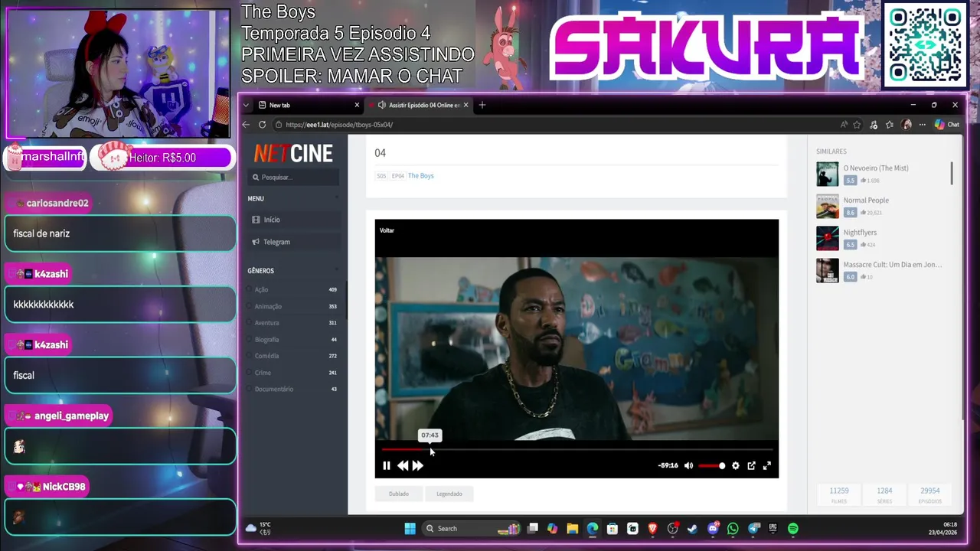Switch to the New tab browser tab
Screen dimensions: 980x551
305,105
